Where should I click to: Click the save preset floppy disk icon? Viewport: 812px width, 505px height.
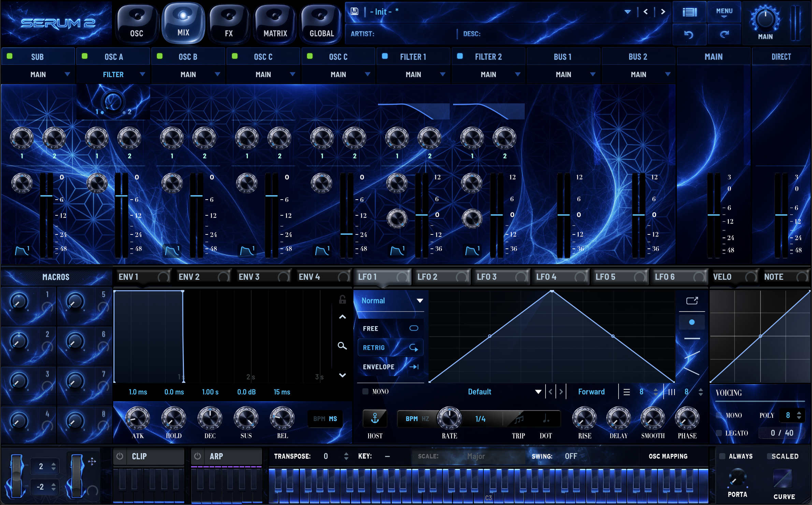(354, 11)
